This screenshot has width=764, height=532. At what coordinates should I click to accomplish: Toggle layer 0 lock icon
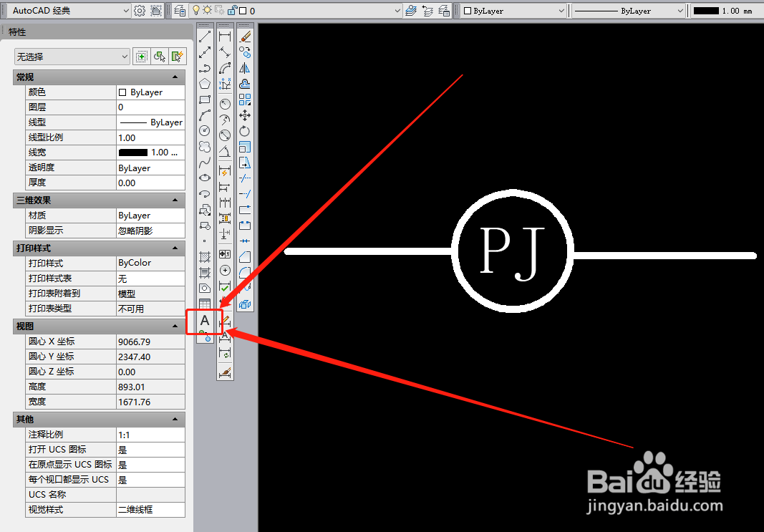click(x=233, y=10)
